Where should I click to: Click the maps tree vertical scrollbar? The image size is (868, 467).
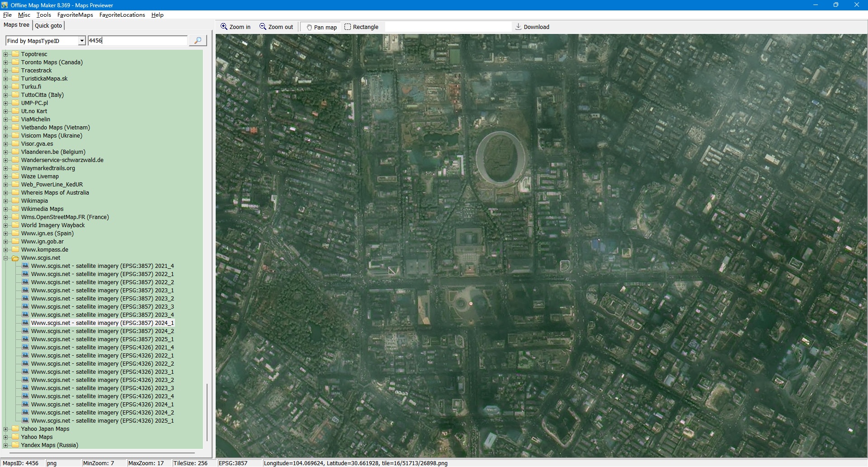tap(207, 412)
